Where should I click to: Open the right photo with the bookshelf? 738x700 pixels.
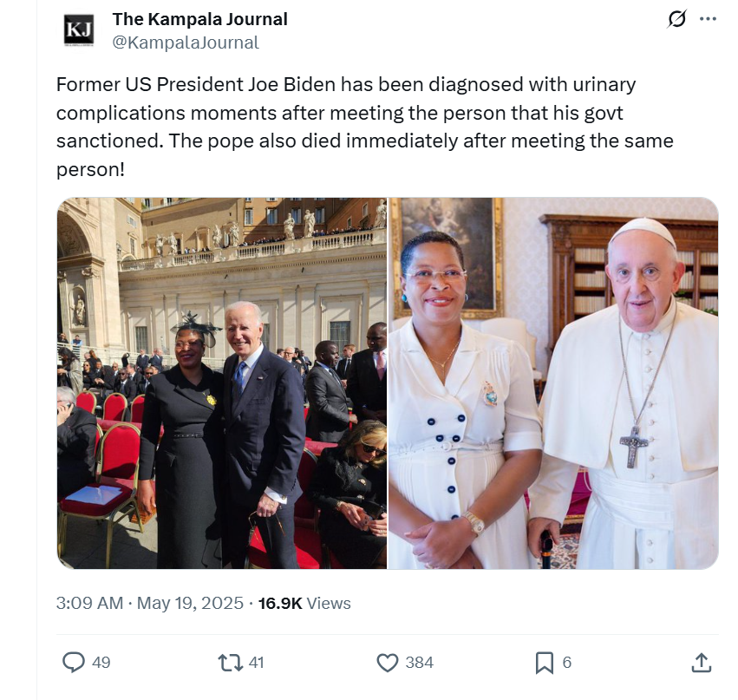pyautogui.click(x=553, y=383)
